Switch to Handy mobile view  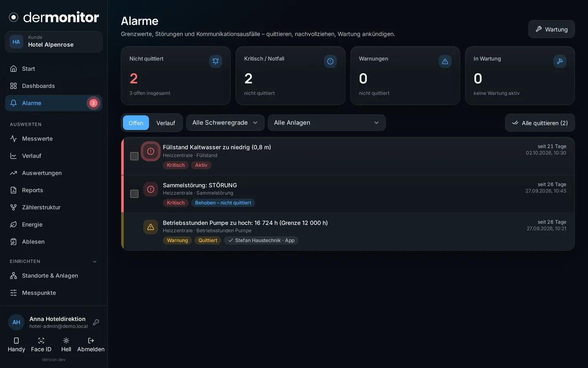click(16, 344)
